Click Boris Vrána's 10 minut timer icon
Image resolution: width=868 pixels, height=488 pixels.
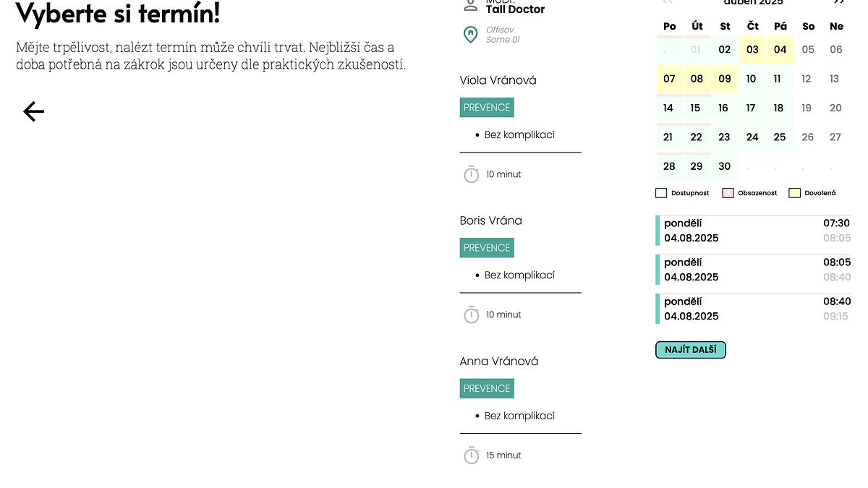[472, 314]
